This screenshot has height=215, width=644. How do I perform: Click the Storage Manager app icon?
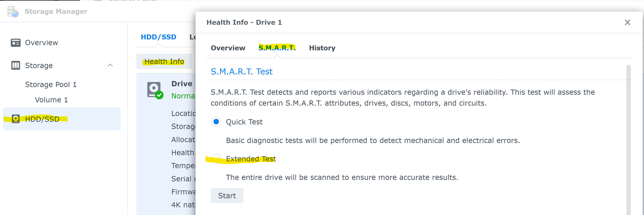pyautogui.click(x=12, y=12)
